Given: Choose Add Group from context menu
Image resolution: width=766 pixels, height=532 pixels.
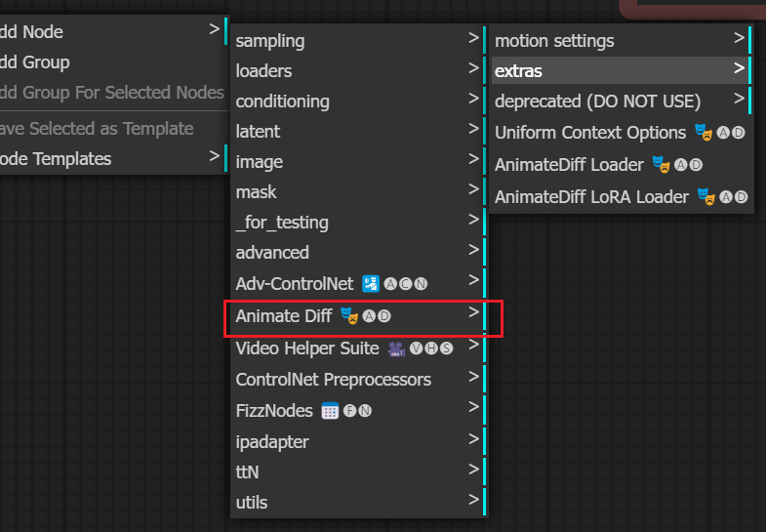Looking at the screenshot, I should coord(35,62).
